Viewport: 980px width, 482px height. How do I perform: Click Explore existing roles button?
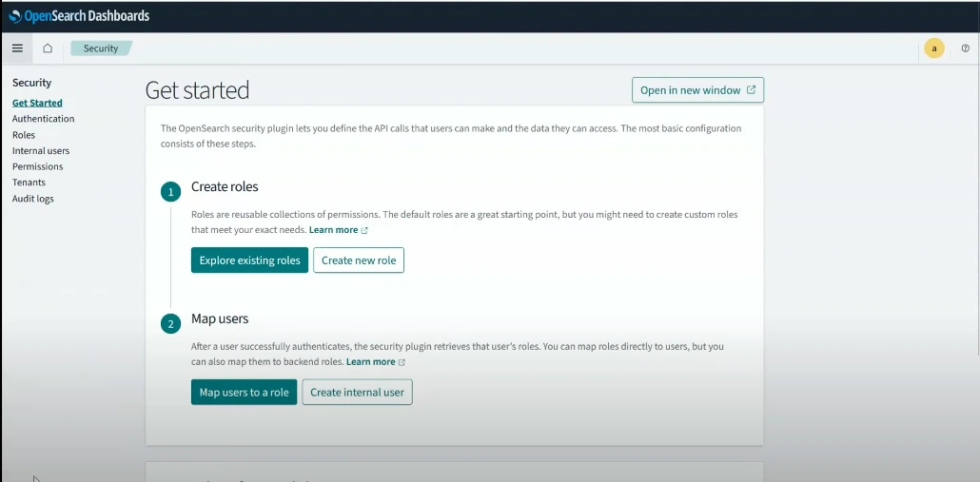249,260
